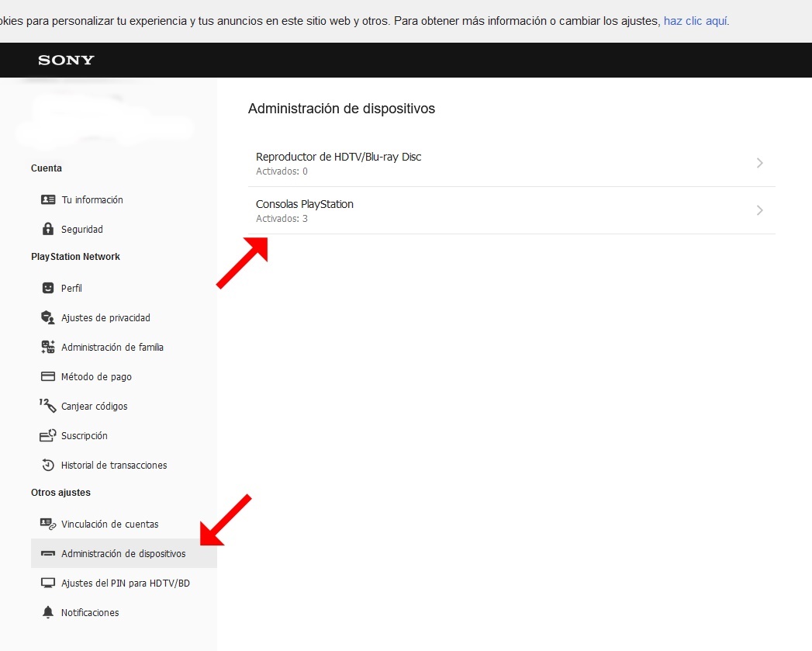Image resolution: width=812 pixels, height=651 pixels.
Task: Click the Ajustes de privacidad shield icon
Action: point(47,317)
